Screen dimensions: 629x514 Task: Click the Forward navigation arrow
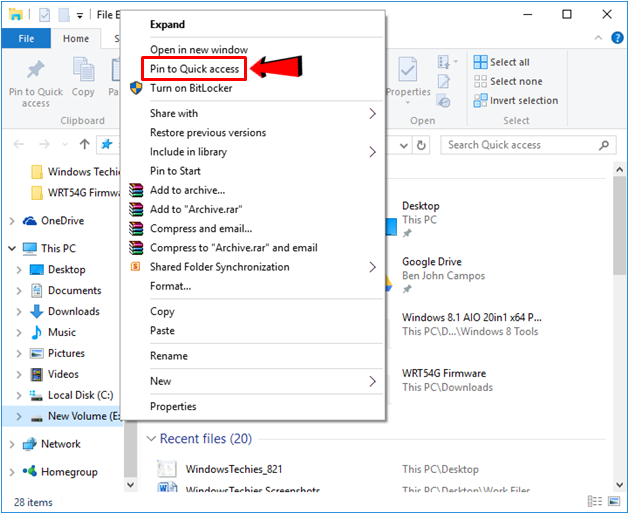tap(44, 144)
